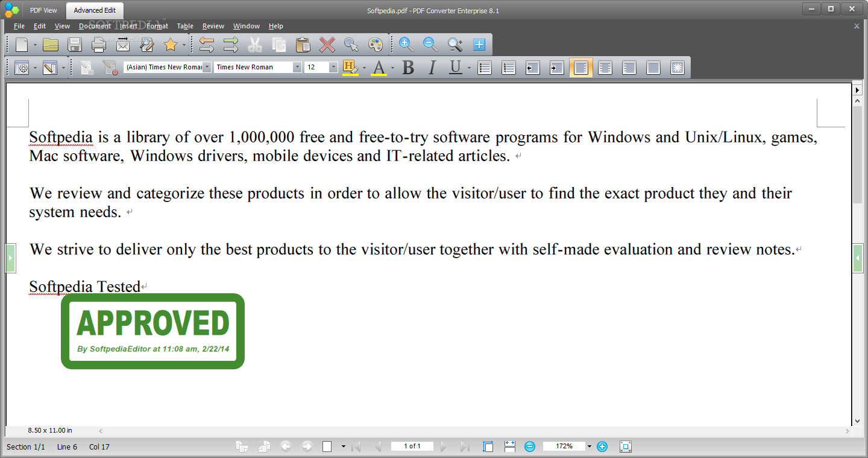Viewport: 868px width, 458px height.
Task: Jump to the first page button
Action: 356,447
